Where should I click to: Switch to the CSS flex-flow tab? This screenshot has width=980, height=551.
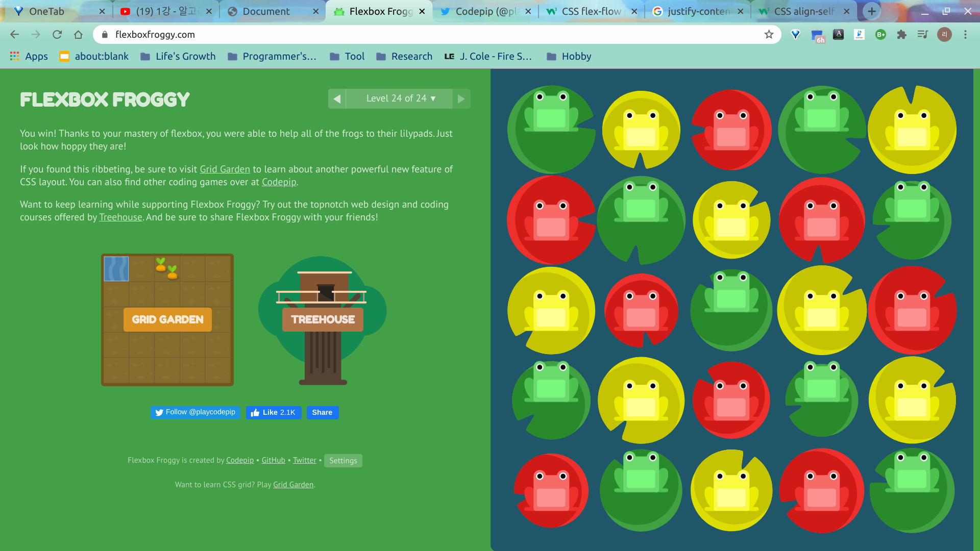591,11
